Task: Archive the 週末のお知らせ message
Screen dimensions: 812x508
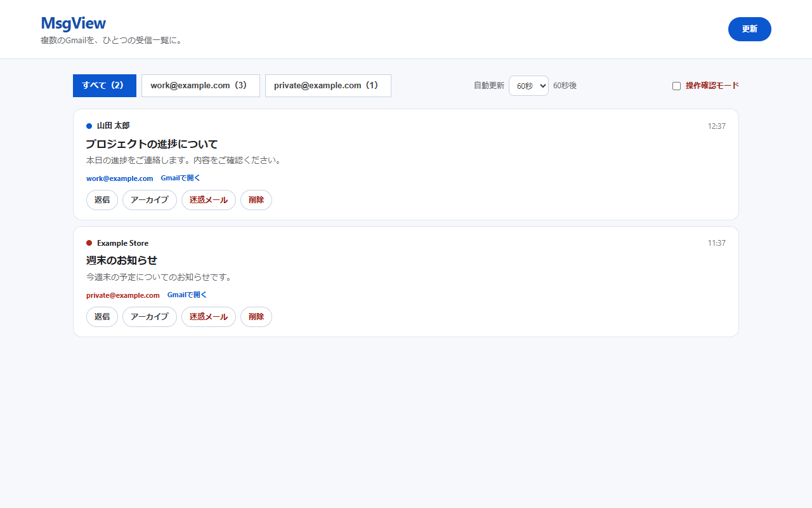Action: (x=150, y=317)
